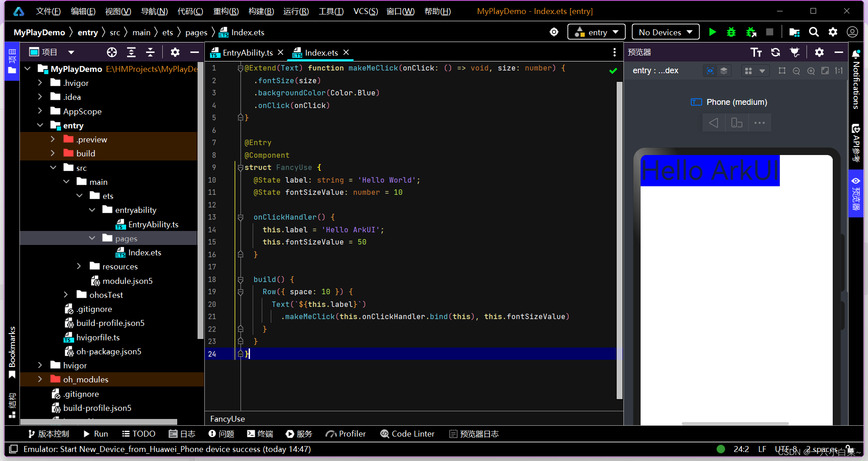Toggle the preview frame outline icon

tap(782, 71)
